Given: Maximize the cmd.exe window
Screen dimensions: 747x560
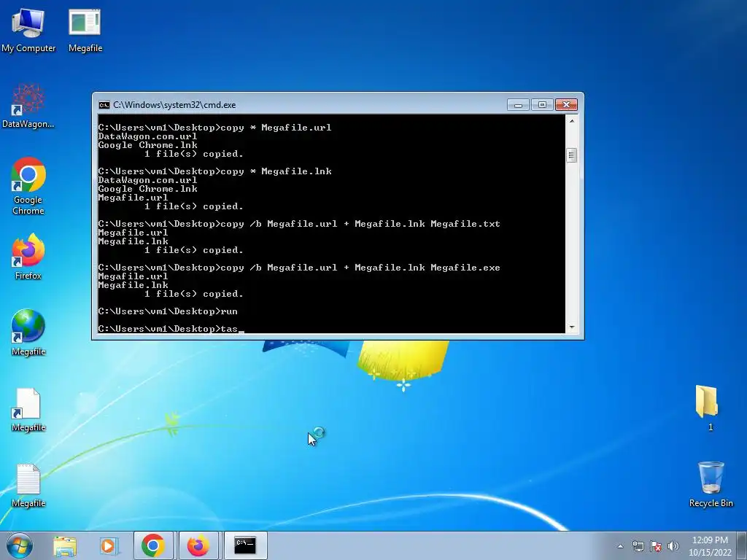Looking at the screenshot, I should click(x=542, y=105).
